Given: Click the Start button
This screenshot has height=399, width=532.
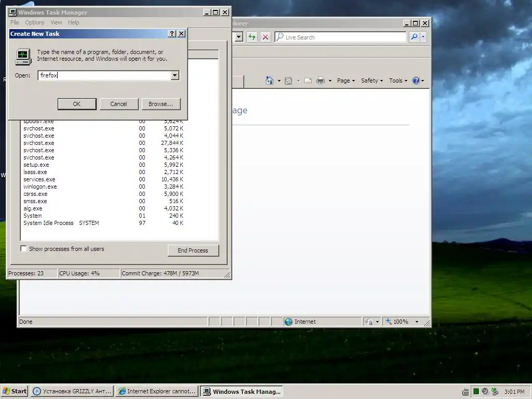Looking at the screenshot, I should point(14,391).
